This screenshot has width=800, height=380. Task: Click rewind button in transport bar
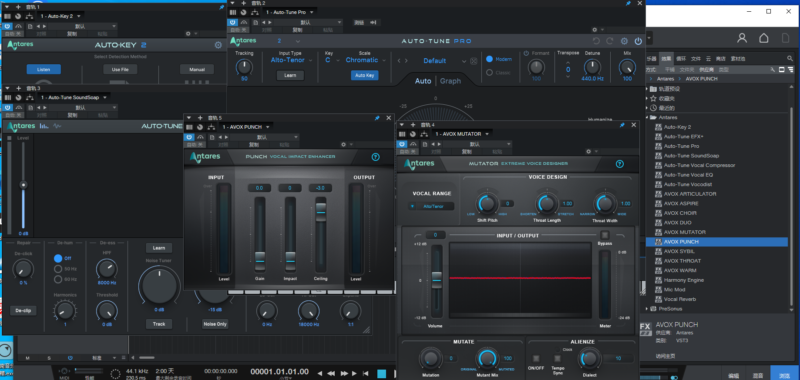(x=331, y=373)
